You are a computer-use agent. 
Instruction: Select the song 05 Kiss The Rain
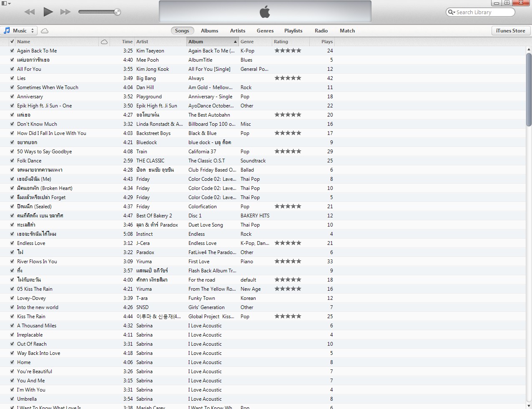click(35, 289)
